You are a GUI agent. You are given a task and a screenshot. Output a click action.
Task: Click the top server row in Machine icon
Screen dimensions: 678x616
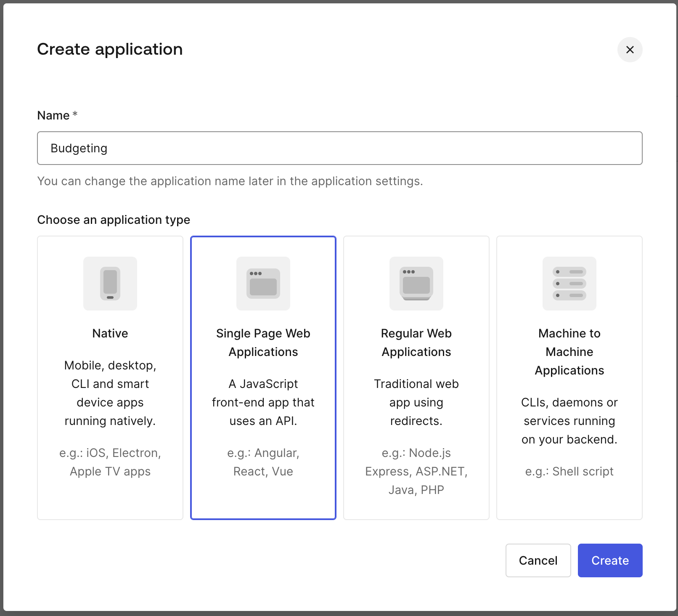coord(569,271)
